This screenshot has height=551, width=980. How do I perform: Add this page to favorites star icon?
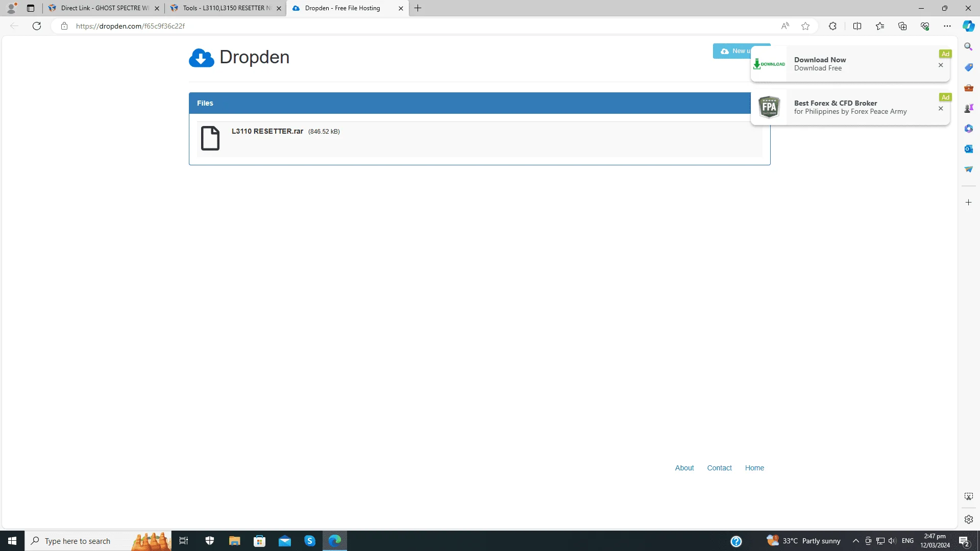pos(805,26)
